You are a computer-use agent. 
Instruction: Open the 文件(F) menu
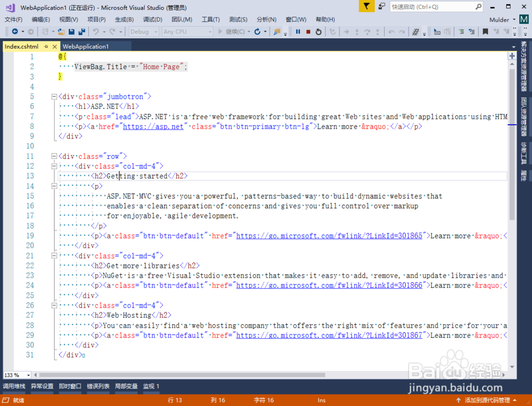click(14, 20)
